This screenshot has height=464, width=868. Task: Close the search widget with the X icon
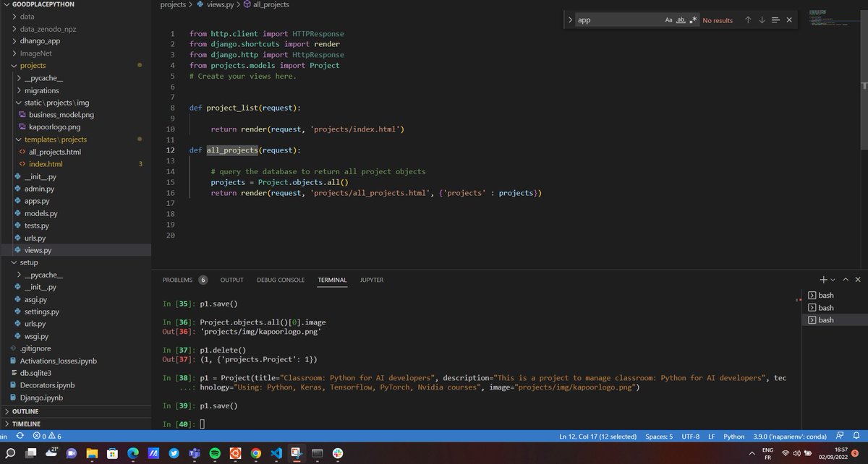[x=789, y=20]
